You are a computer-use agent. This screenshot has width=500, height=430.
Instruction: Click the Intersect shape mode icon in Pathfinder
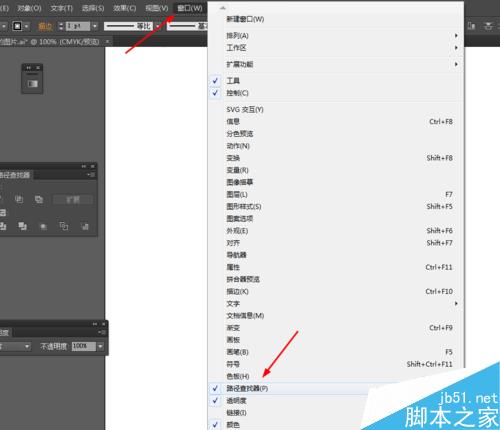pos(19,199)
